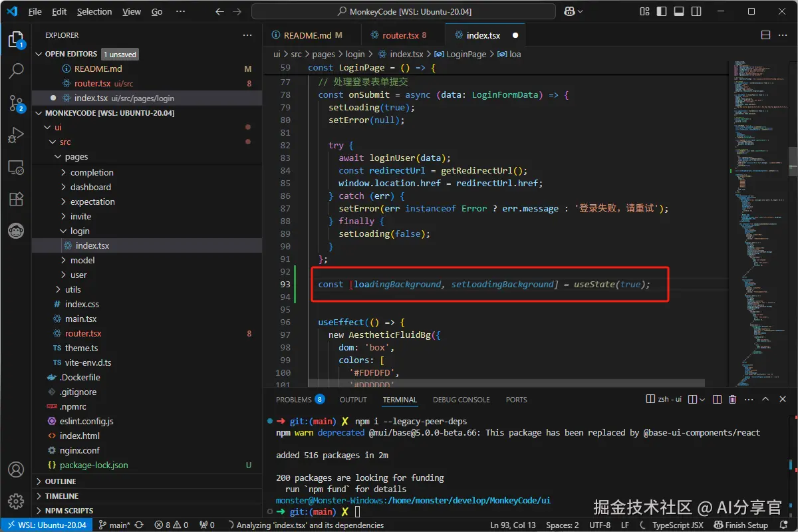Click the ports forwarded status bar item
The image size is (798, 532).
tap(207, 525)
